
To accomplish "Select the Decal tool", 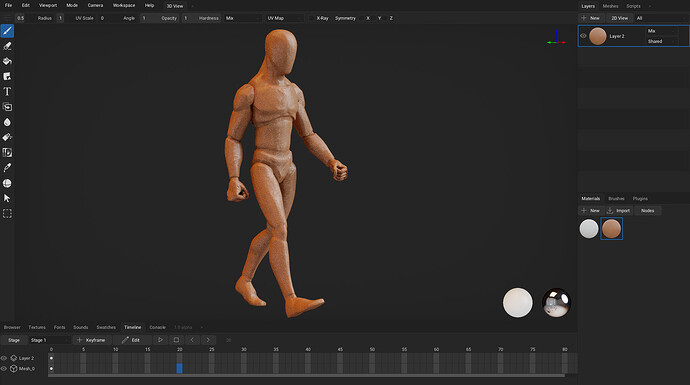I will pyautogui.click(x=7, y=77).
